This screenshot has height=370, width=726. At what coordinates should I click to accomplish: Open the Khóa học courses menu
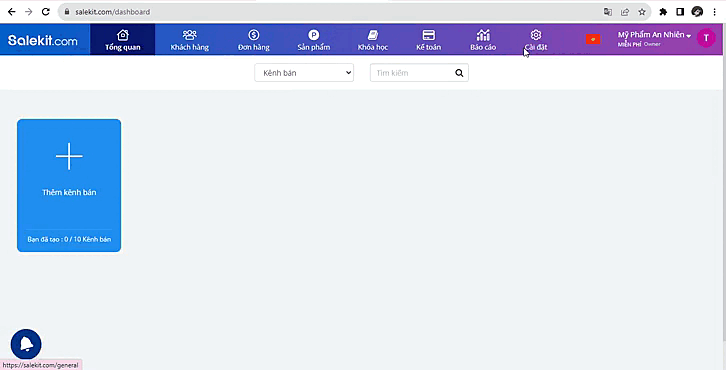373,40
